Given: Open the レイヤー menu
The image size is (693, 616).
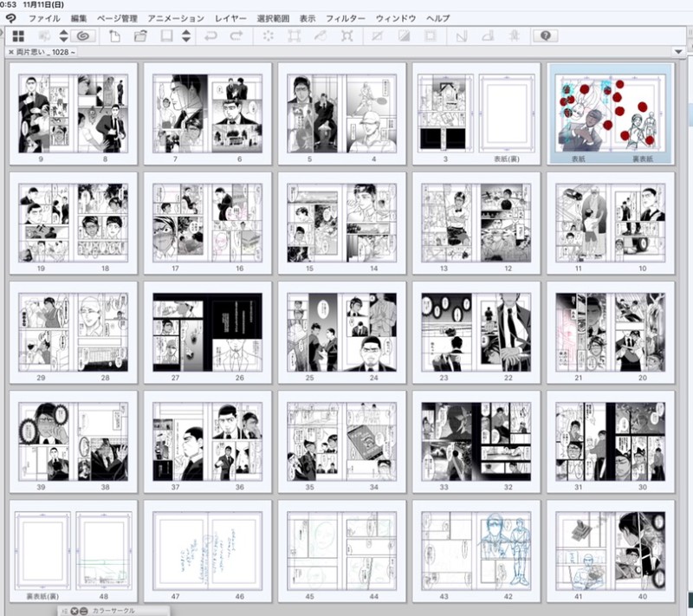Looking at the screenshot, I should click(x=230, y=18).
